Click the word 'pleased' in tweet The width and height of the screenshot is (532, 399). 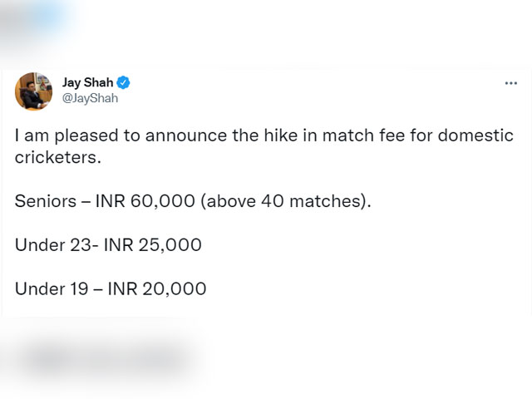click(86, 136)
